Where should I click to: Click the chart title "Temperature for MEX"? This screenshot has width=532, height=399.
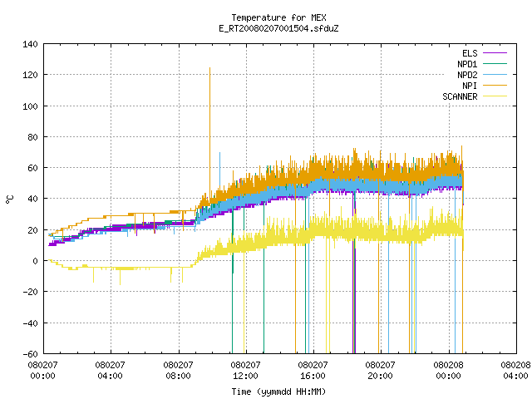(278, 17)
